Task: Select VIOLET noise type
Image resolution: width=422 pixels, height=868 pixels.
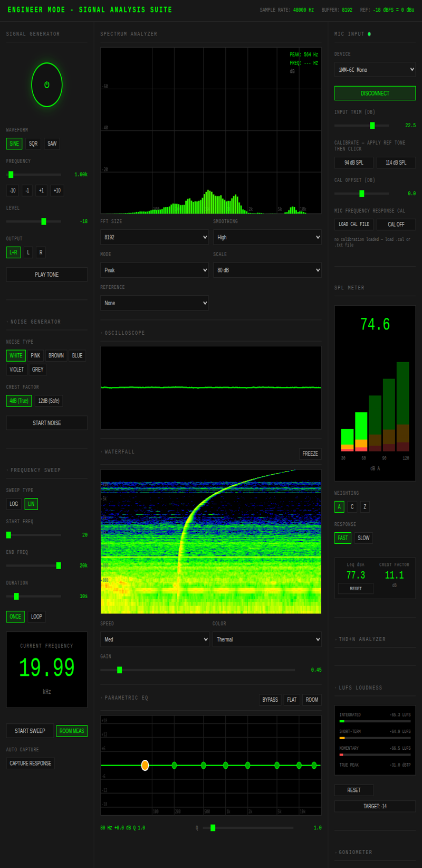Action: (16, 370)
